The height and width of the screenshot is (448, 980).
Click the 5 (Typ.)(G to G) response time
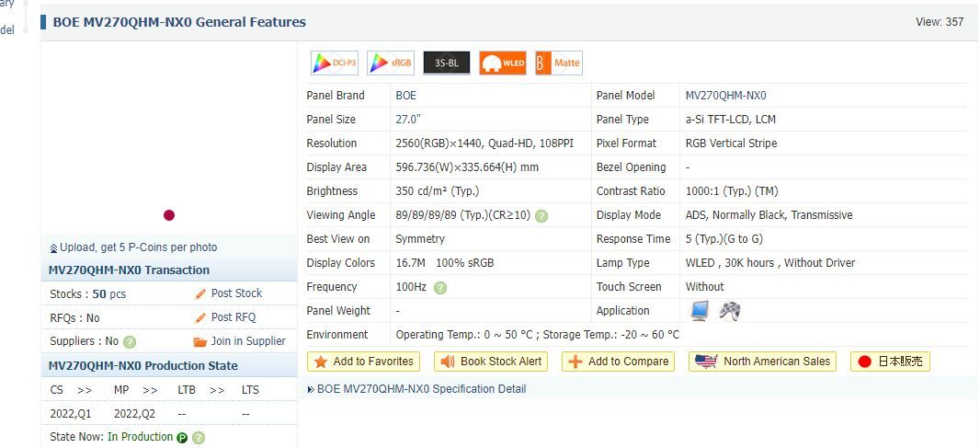[x=724, y=239]
